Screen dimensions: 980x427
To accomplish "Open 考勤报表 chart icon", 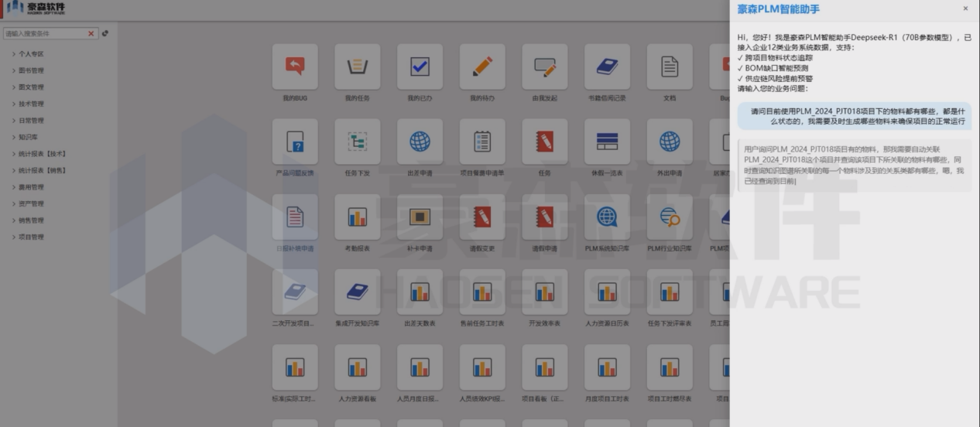I will click(358, 217).
